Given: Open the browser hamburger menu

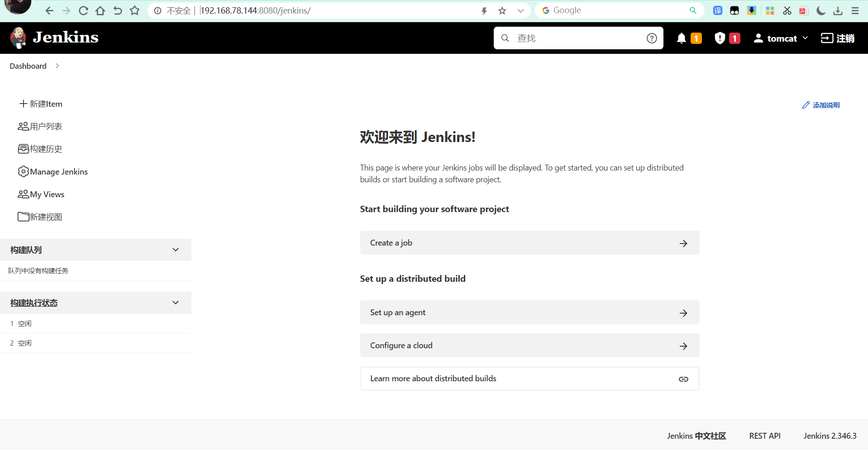Looking at the screenshot, I should (855, 10).
